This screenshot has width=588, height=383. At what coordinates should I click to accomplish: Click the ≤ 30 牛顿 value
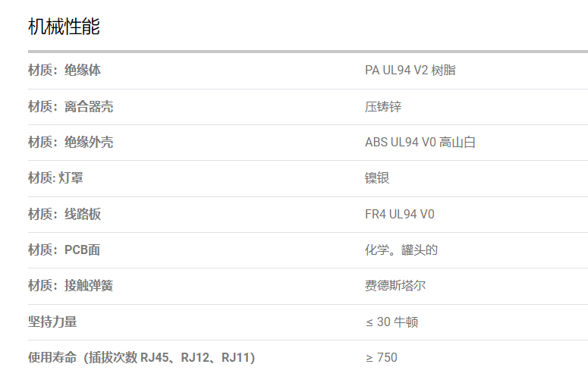pos(392,322)
